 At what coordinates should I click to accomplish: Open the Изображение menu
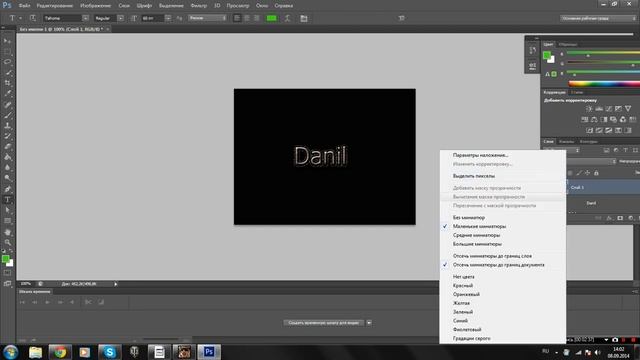coord(95,6)
